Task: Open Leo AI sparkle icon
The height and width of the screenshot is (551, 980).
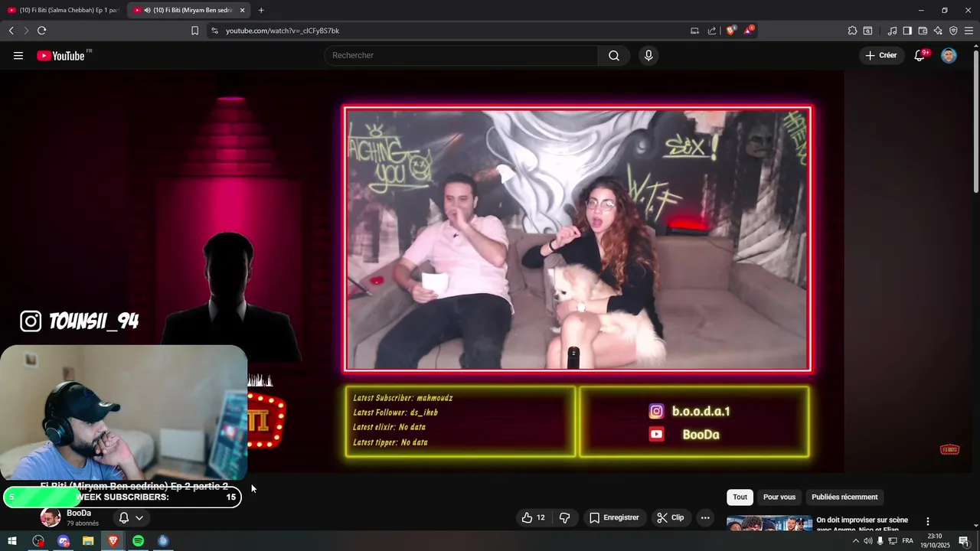Action: point(938,31)
